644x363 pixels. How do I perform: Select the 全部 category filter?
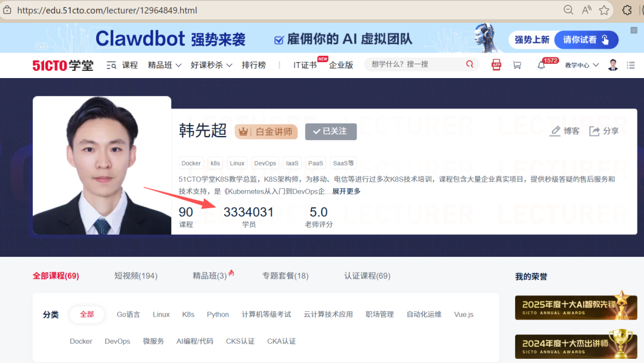pos(86,315)
